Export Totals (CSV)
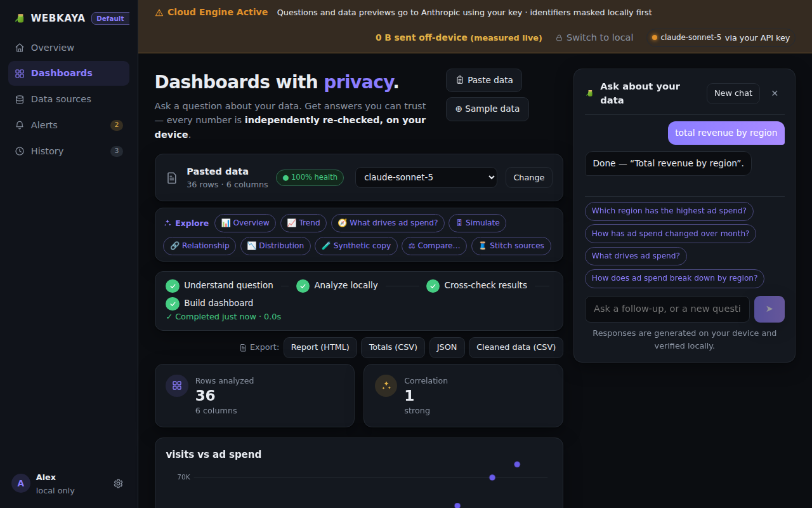The height and width of the screenshot is (508, 812). point(393,347)
